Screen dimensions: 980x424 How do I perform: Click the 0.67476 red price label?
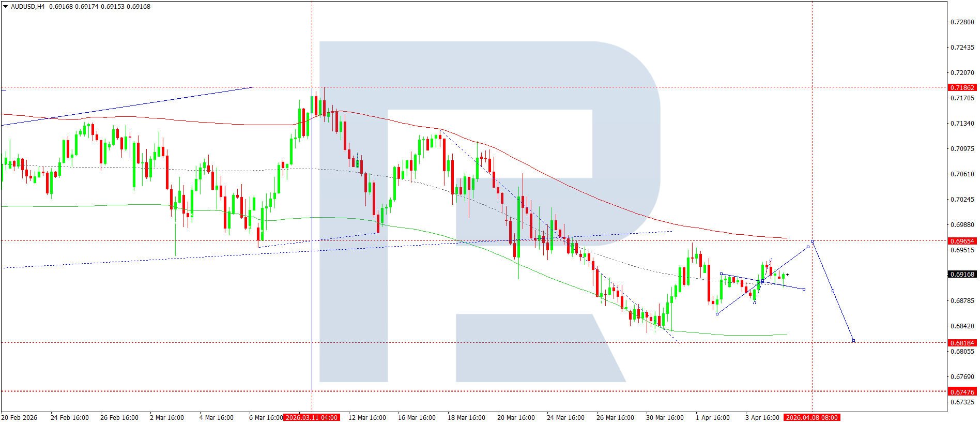tap(962, 392)
